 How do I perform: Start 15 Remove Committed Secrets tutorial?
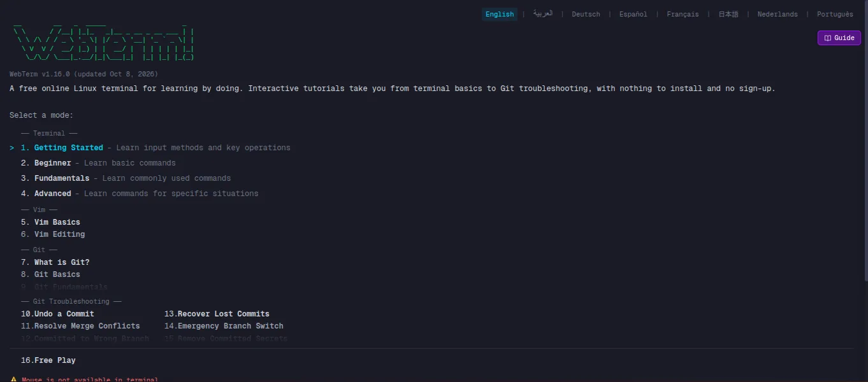(x=226, y=339)
